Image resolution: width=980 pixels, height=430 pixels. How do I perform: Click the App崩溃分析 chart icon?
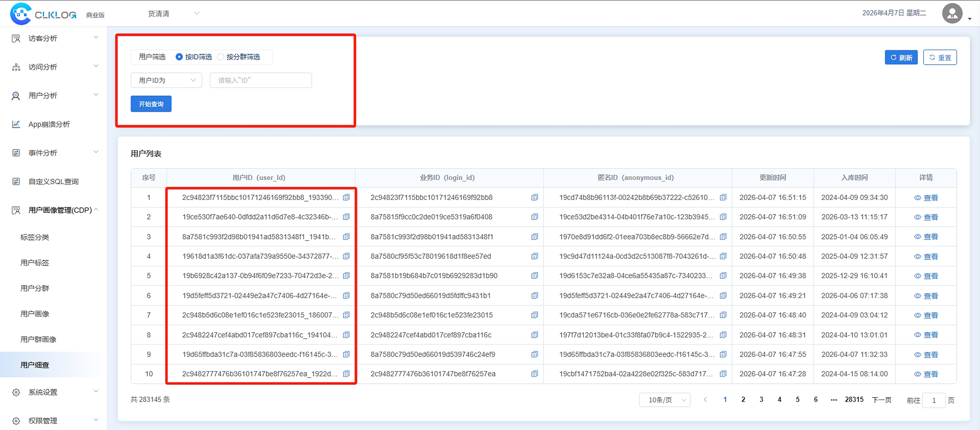point(16,124)
